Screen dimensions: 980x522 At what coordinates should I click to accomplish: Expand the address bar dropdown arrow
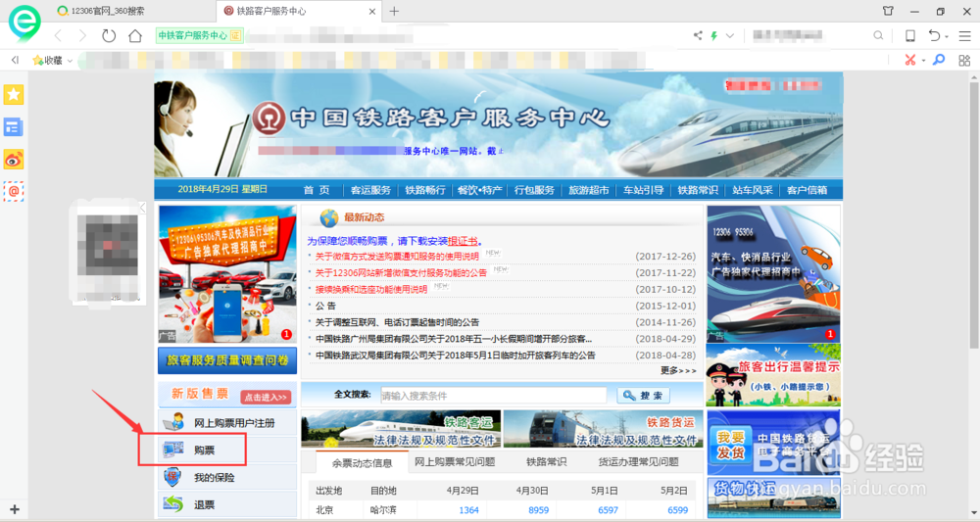click(x=729, y=35)
